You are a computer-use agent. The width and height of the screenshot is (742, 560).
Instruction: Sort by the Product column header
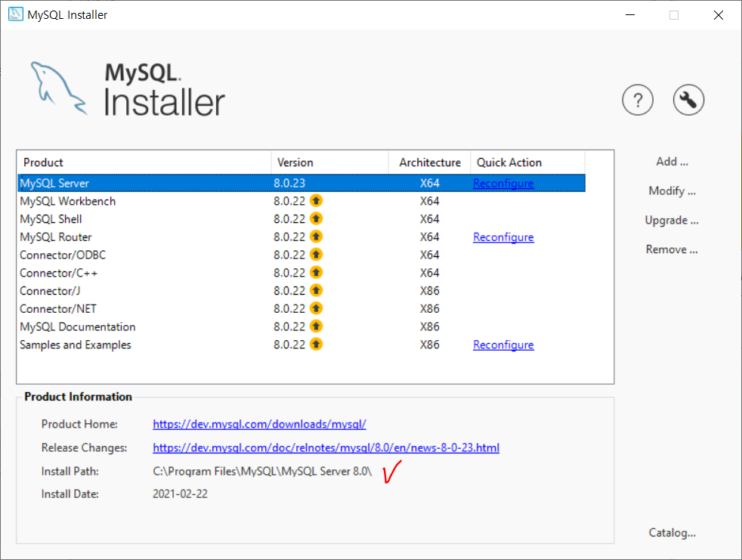pyautogui.click(x=144, y=162)
